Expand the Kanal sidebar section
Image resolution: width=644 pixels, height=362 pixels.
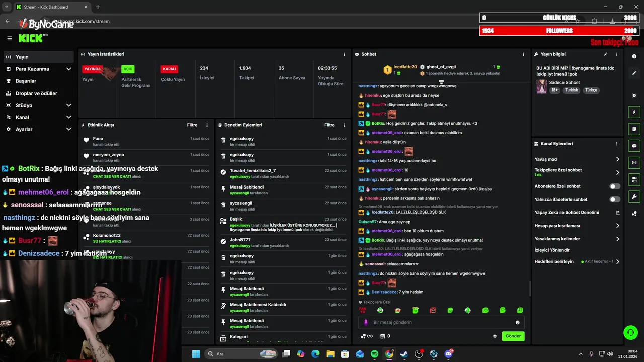pyautogui.click(x=38, y=117)
